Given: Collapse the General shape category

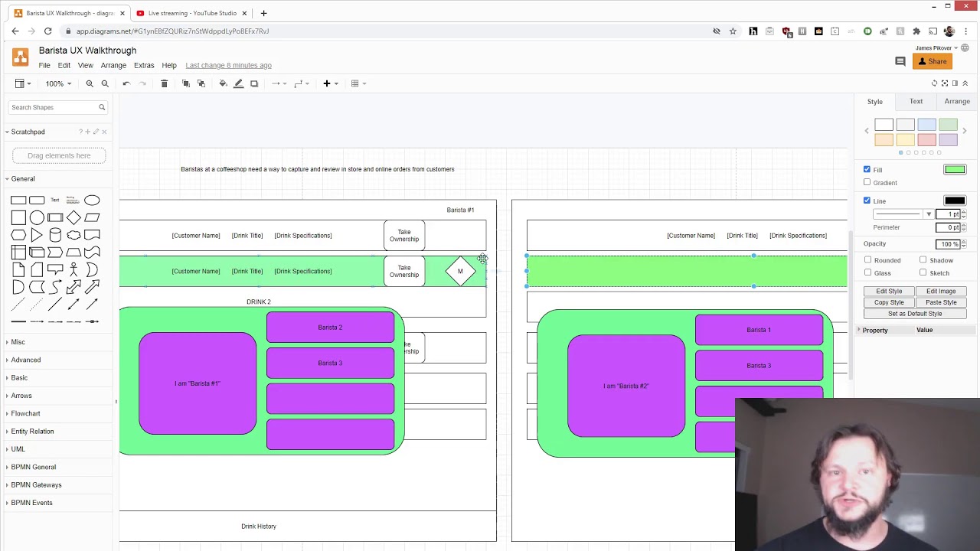Looking at the screenshot, I should (x=23, y=179).
